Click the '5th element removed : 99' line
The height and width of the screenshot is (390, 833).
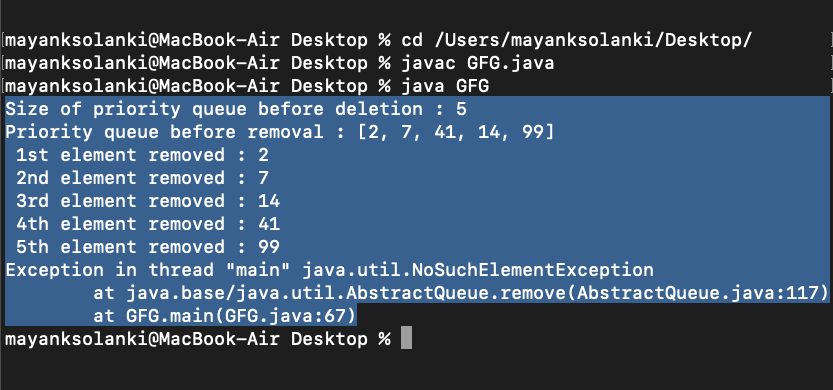point(148,247)
